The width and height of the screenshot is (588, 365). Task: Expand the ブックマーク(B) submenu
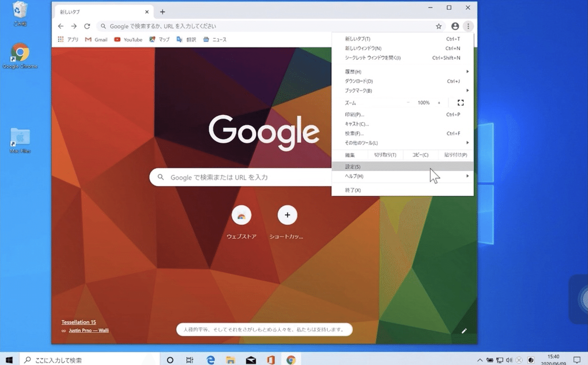click(x=402, y=91)
